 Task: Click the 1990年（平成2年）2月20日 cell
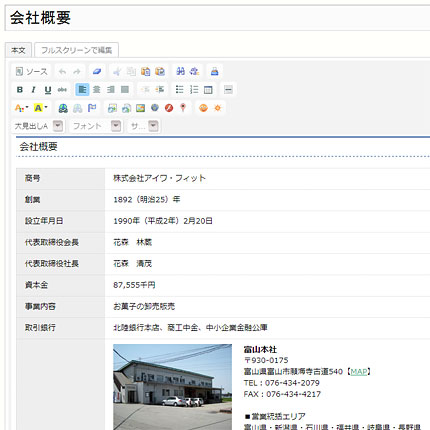[x=267, y=221]
